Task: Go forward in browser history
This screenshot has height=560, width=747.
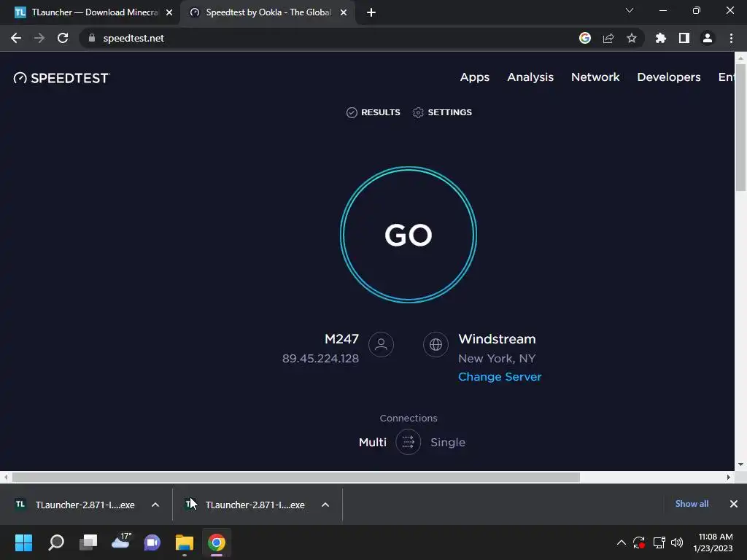Action: 39,38
